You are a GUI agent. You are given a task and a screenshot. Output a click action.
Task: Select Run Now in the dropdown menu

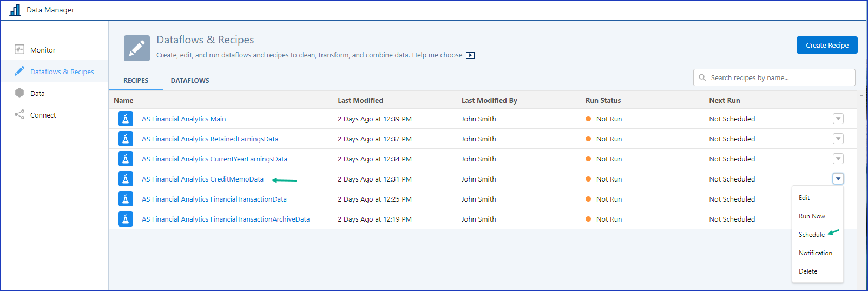click(x=812, y=216)
